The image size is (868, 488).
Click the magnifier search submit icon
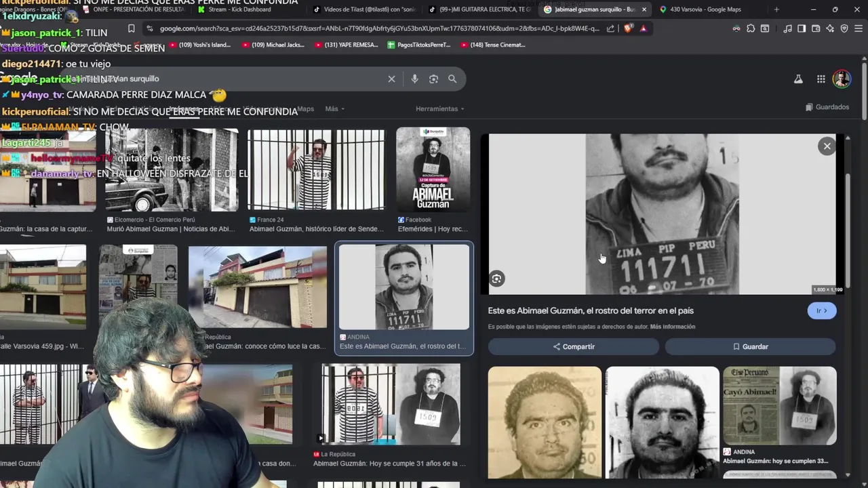[x=452, y=79]
